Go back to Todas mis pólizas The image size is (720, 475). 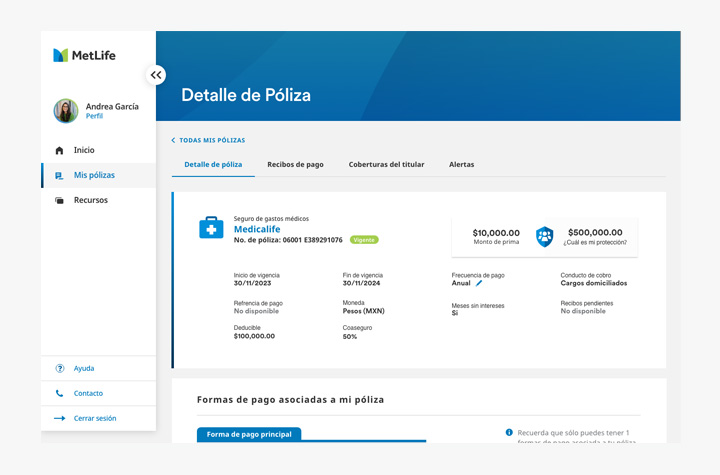coord(208,140)
